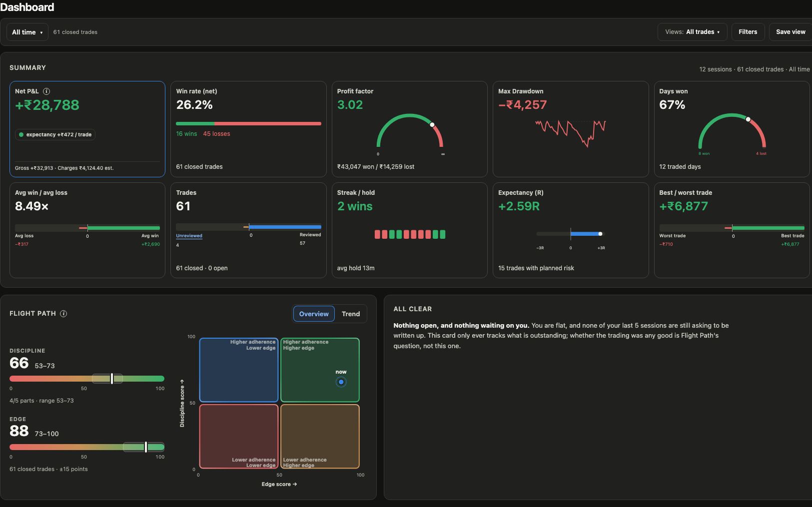Click the Discipline score number 66
This screenshot has height=507, width=812.
point(19,363)
